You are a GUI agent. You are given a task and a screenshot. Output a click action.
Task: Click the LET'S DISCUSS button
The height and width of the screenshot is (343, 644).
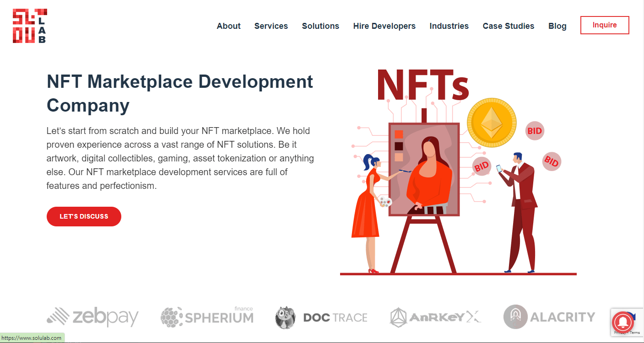(84, 216)
